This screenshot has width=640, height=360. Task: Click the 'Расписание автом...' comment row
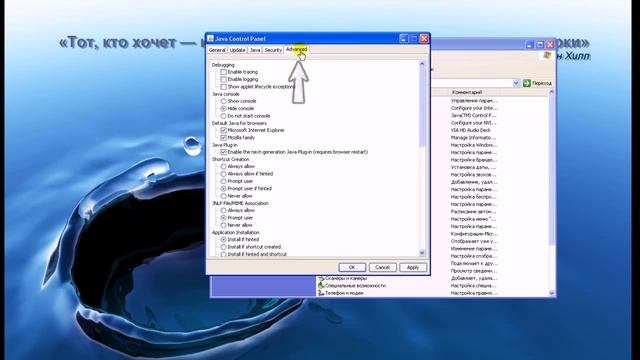tap(473, 211)
